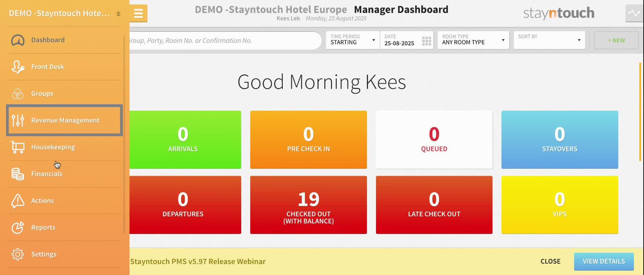644x275 pixels.
Task: Click the Financials coins icon
Action: (x=18, y=174)
